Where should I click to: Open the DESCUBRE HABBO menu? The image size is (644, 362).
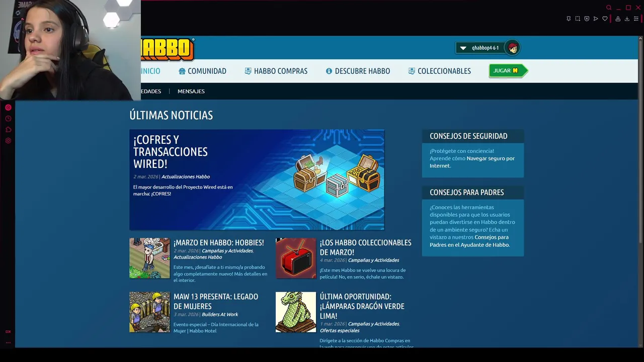coord(362,71)
